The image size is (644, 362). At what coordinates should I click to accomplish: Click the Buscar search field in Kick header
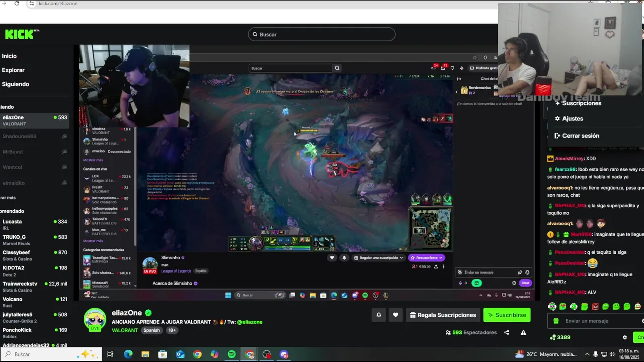tap(321, 34)
